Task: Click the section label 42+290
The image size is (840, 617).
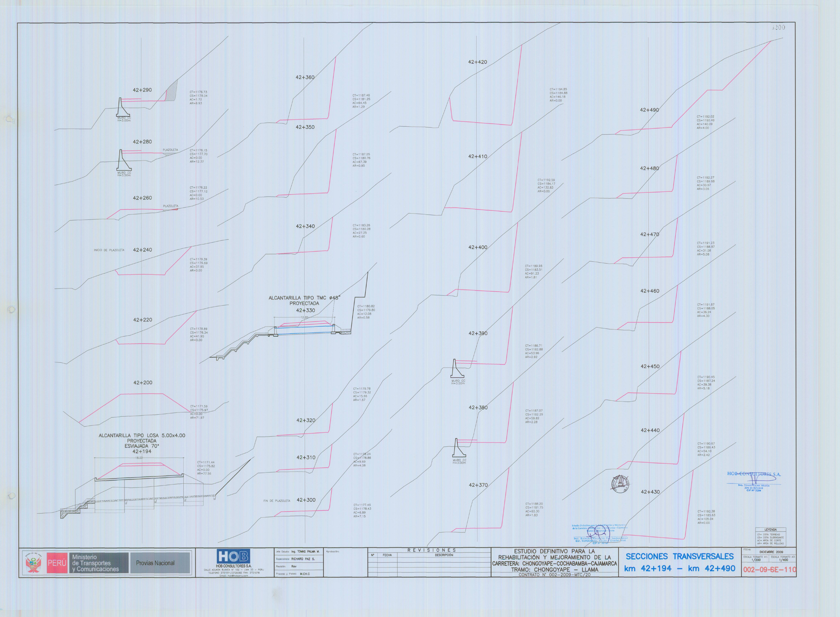Action: (142, 90)
